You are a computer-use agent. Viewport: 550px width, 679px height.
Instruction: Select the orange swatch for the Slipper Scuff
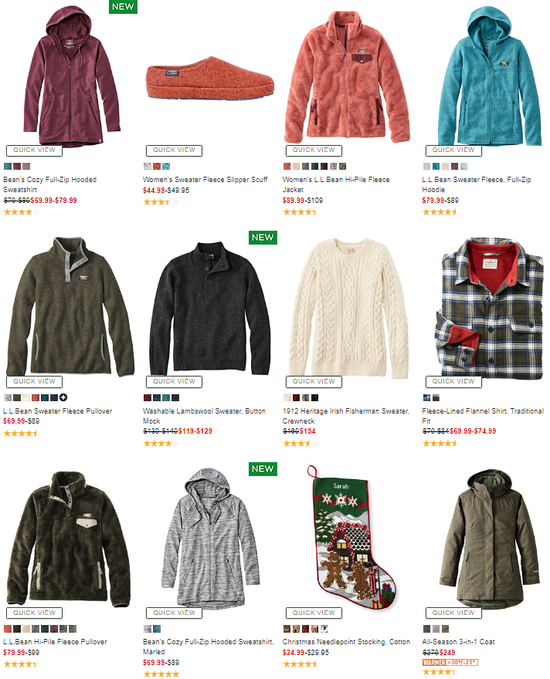tap(157, 166)
